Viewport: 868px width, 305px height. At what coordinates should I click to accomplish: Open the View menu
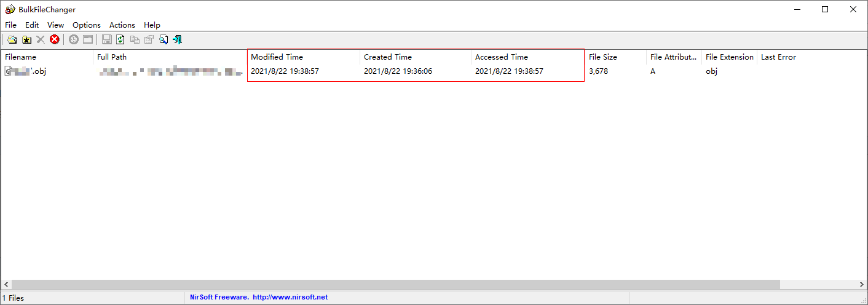(x=55, y=25)
